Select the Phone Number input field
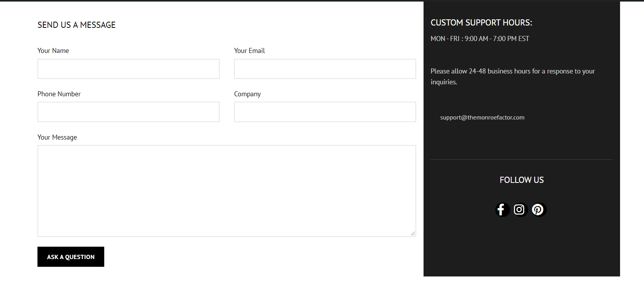Viewport: 644px width, 307px height. pos(129,112)
